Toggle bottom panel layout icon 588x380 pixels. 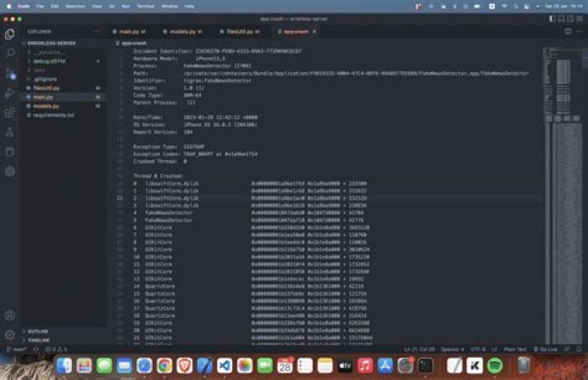[561, 19]
